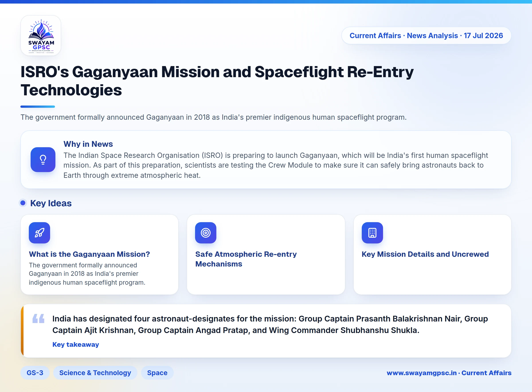This screenshot has width=532, height=392.
Task: Click 'What is the Gaganyaan Mission?' card title
Action: coord(89,254)
